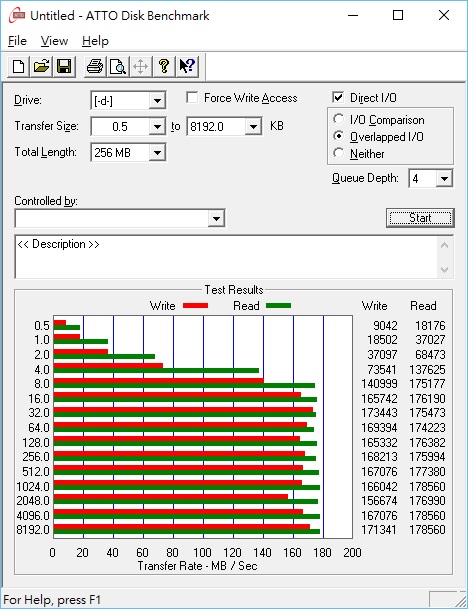Image resolution: width=468 pixels, height=609 pixels.
Task: Open the File menu
Action: tap(17, 41)
